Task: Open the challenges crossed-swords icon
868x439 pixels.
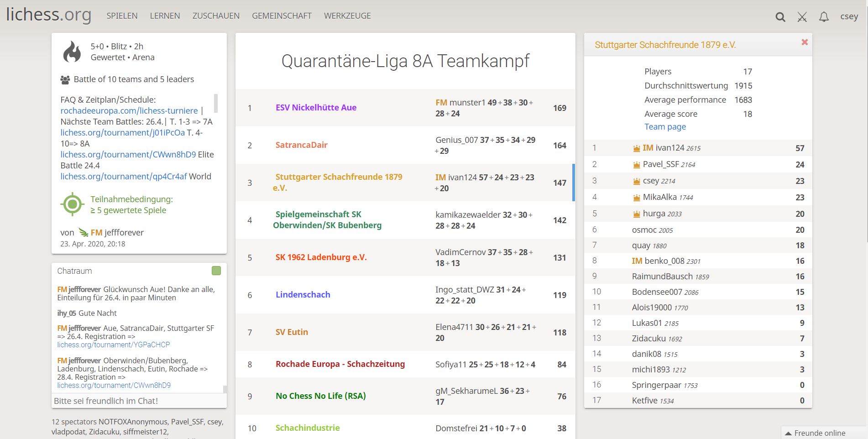Action: 802,17
